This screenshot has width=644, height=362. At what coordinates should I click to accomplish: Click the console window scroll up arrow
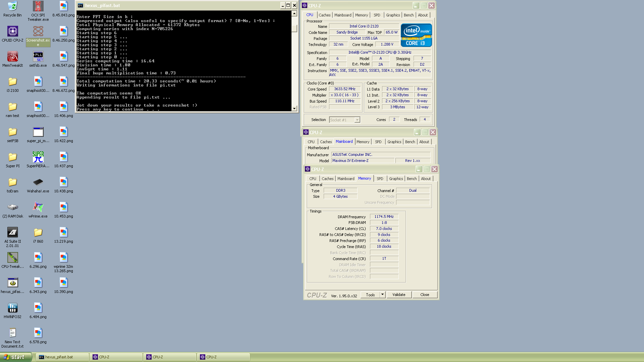pos(294,14)
